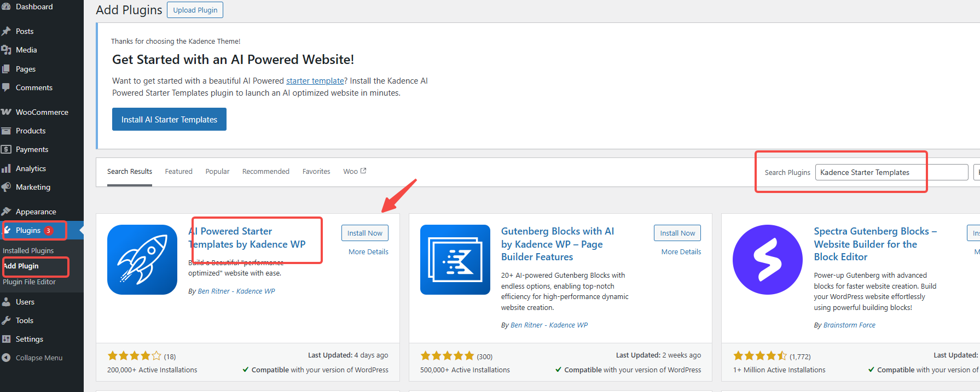Click the Posts pin icon

[6, 31]
